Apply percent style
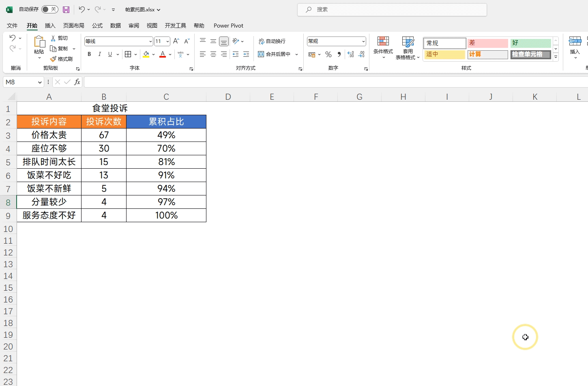Viewport: 588px width, 386px height. 328,54
